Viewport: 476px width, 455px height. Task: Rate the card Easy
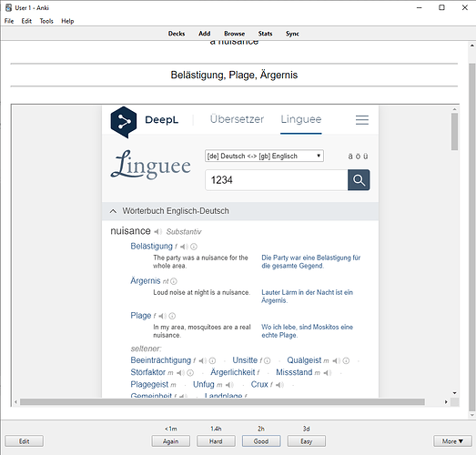307,441
